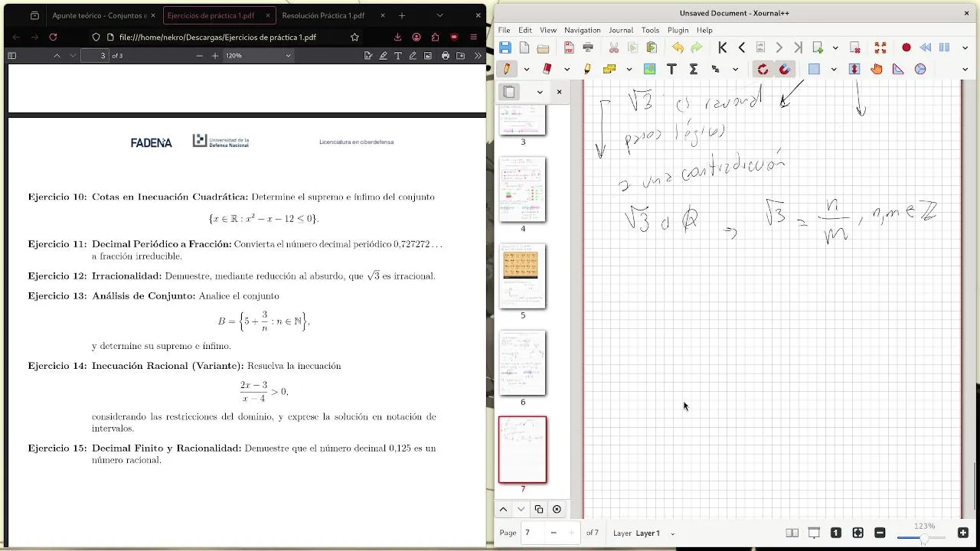Image resolution: width=980 pixels, height=551 pixels.
Task: Select the Eraser tool in Xournal++
Action: (x=547, y=69)
